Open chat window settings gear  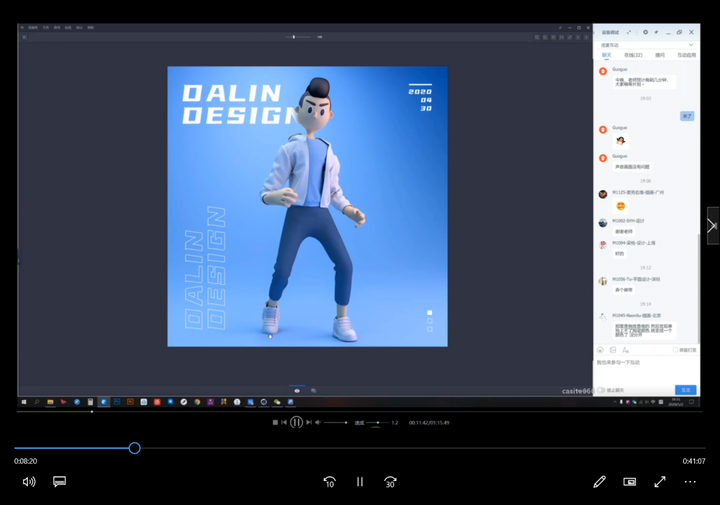(645, 32)
